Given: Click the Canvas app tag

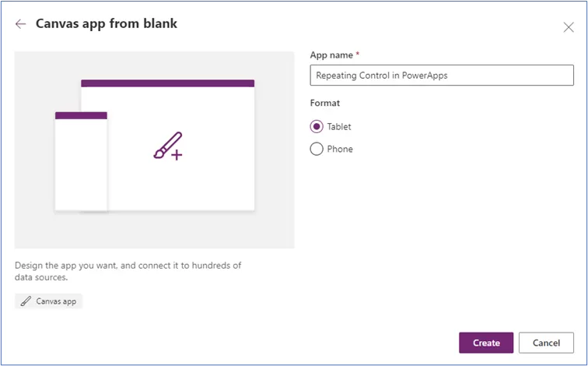Looking at the screenshot, I should 49,301.
